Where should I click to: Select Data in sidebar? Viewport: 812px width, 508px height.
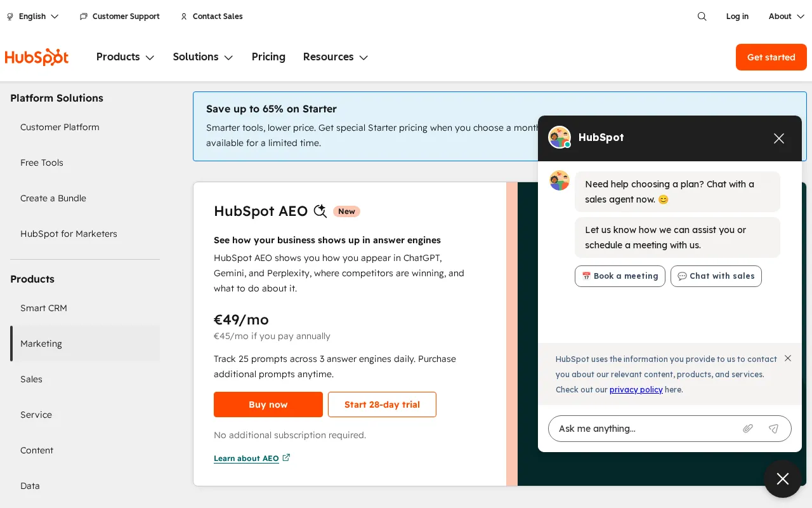[85, 486]
